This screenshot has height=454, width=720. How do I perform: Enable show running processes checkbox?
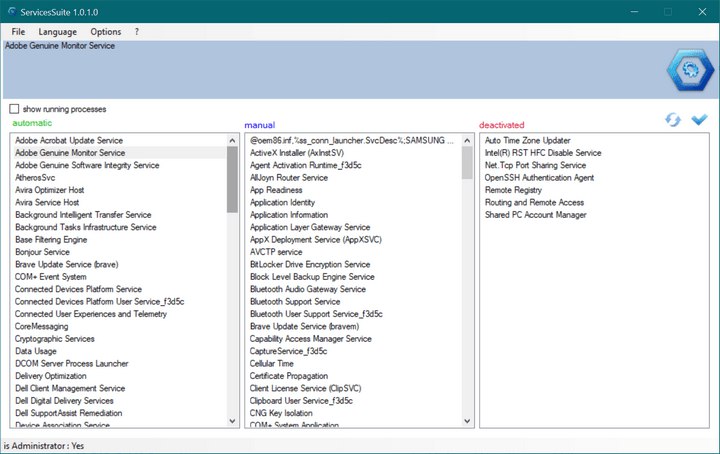pyautogui.click(x=14, y=109)
